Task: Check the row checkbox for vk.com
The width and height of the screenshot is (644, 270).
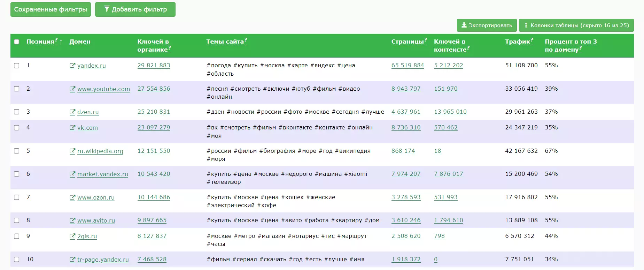Action: pyautogui.click(x=16, y=128)
